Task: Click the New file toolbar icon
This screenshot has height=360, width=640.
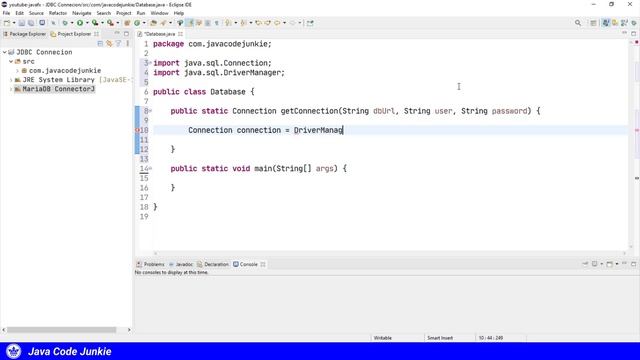Action: coord(7,23)
